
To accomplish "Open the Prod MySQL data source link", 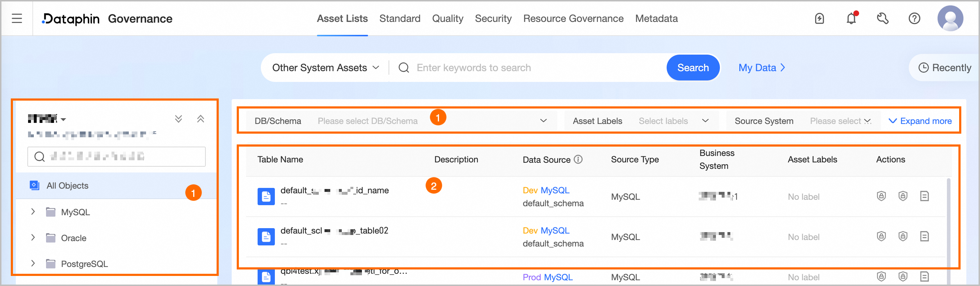I will point(548,277).
